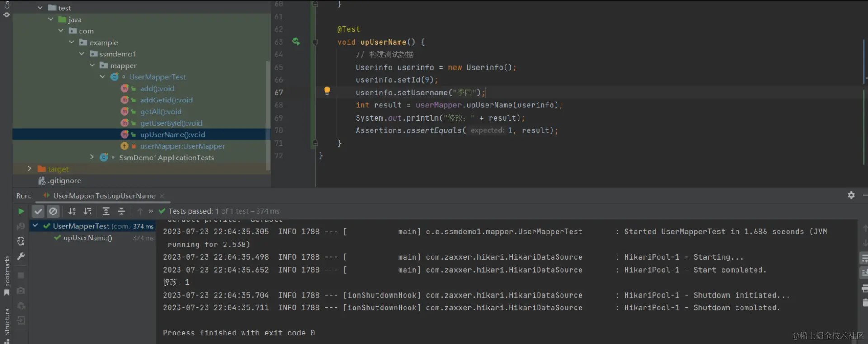This screenshot has width=868, height=344.
Task: Click the @Test annotation in editor
Action: [x=349, y=29]
